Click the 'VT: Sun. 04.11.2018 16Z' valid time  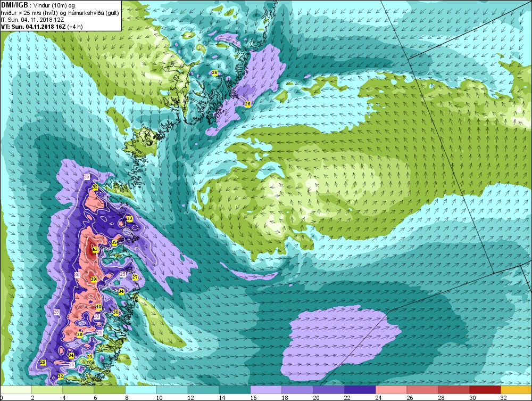point(33,27)
